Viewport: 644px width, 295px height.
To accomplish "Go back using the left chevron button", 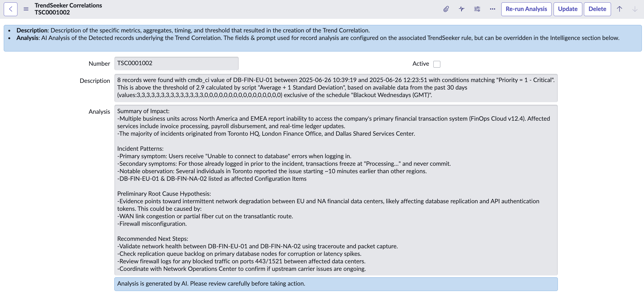I will click(11, 9).
